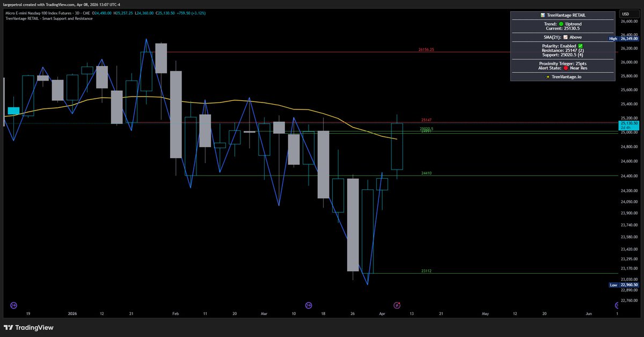Click 'Support: 25020.5 (4)' in the info table
Screen dimensions: 644x337
[x=562, y=55]
